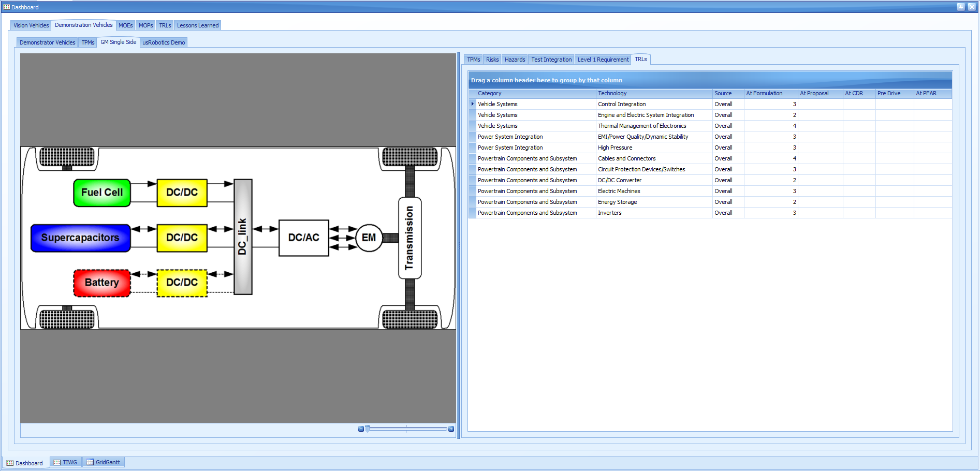
Task: Click the zoom-in plus icon below diagram
Action: [x=451, y=429]
